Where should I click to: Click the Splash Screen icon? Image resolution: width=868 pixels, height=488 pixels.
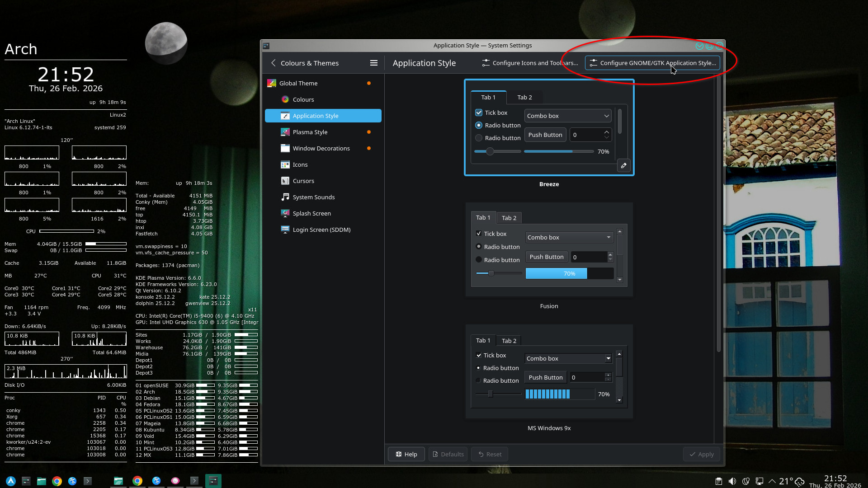point(285,213)
